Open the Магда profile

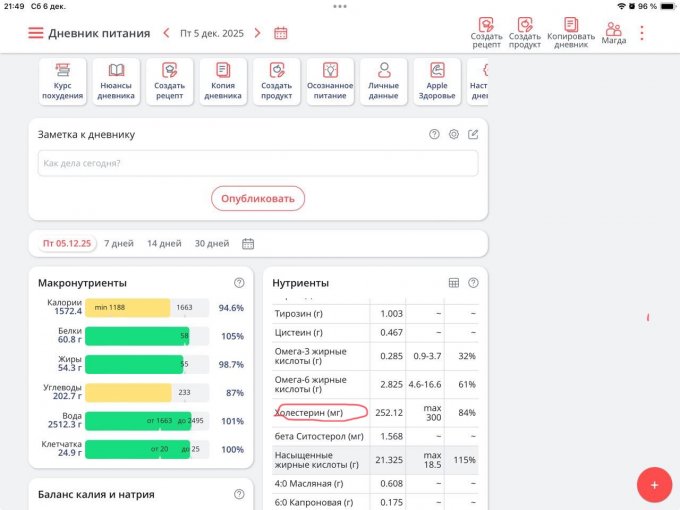tap(614, 31)
